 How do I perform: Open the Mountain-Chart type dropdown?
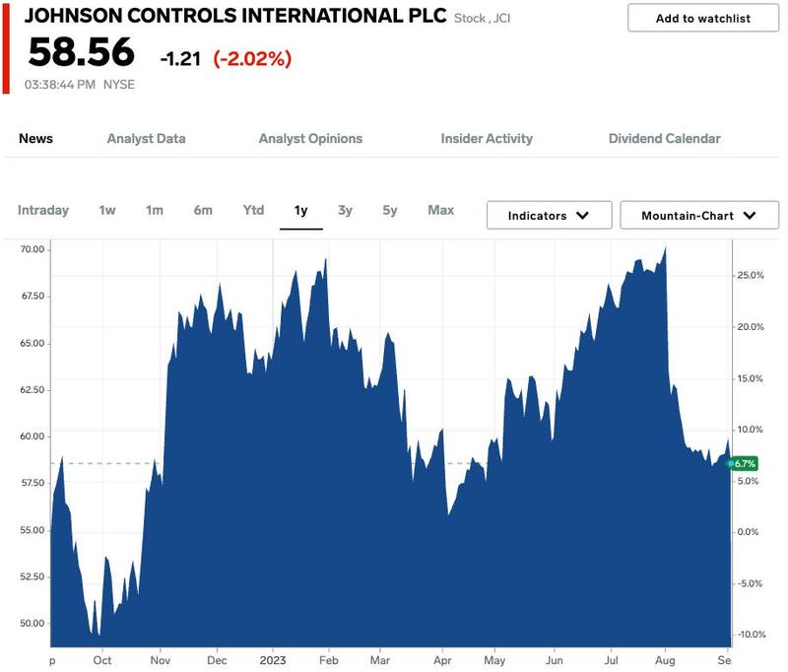tap(699, 215)
